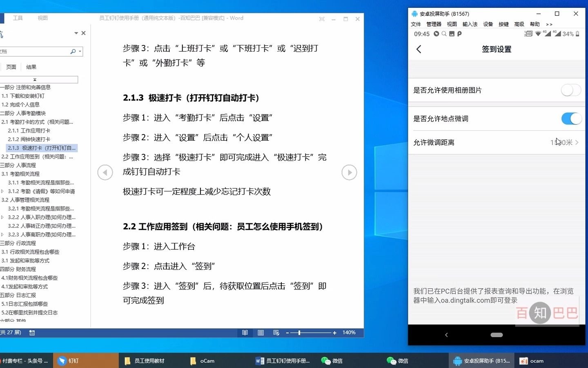Jump to heading 2.1.2 闹钟快速打卡
This screenshot has height=368, width=588.
[x=29, y=139]
